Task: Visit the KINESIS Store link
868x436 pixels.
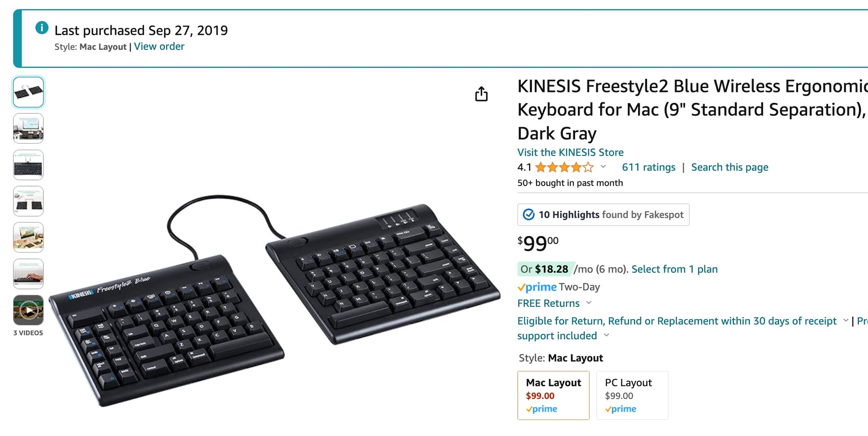Action: (570, 152)
